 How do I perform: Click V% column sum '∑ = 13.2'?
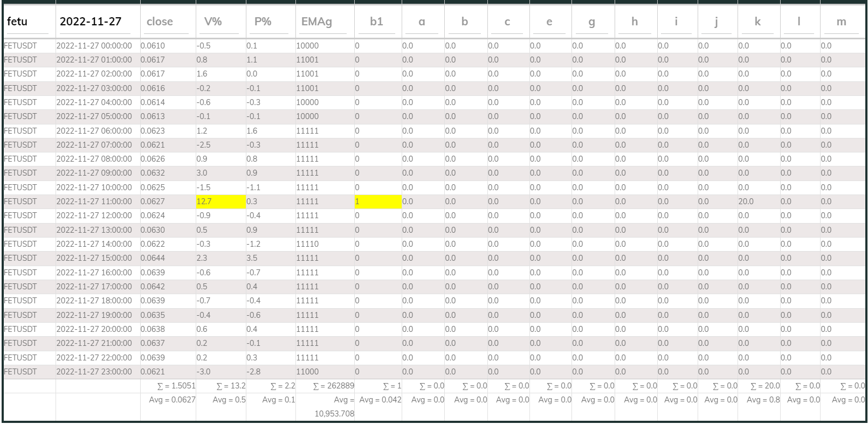coord(231,386)
